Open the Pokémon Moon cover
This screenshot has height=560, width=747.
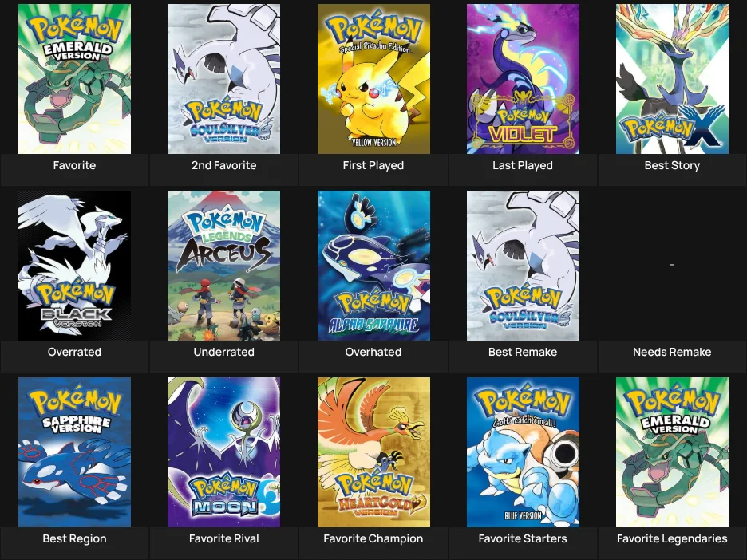coord(224,452)
